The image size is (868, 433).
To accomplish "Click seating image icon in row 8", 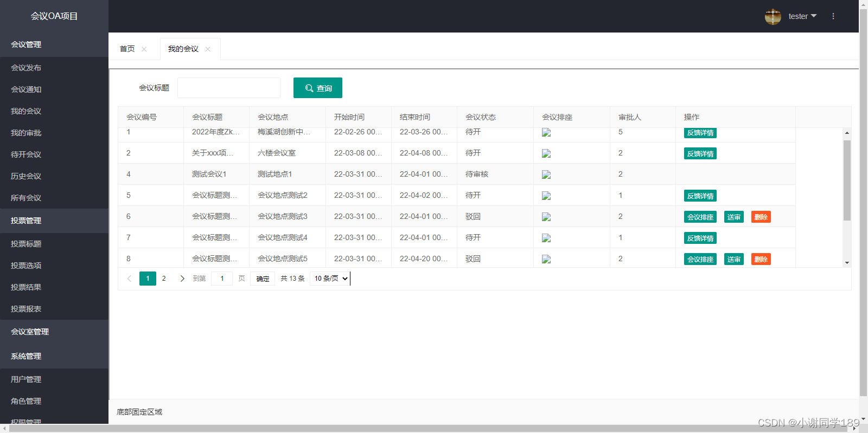I will coord(546,259).
